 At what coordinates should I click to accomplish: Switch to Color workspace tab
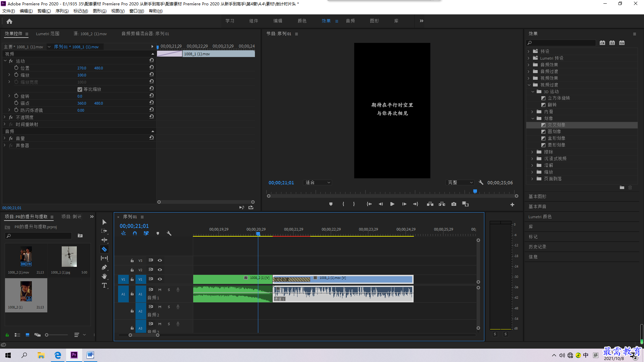click(302, 21)
